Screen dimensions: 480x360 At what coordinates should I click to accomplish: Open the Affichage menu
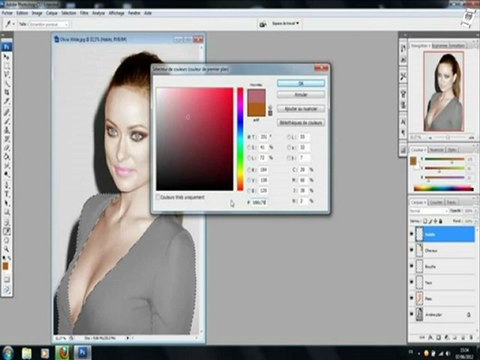(x=116, y=13)
